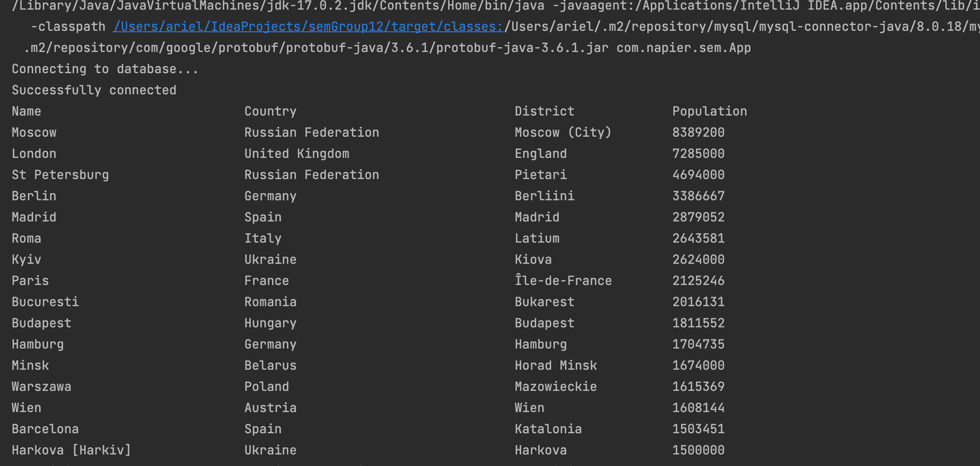Click the Population column header text

click(x=709, y=111)
